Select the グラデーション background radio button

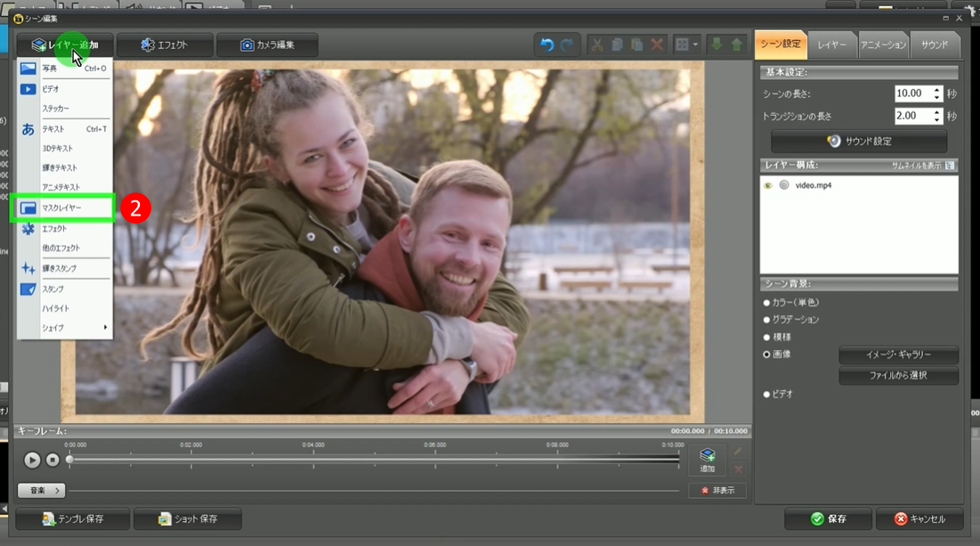tap(767, 320)
